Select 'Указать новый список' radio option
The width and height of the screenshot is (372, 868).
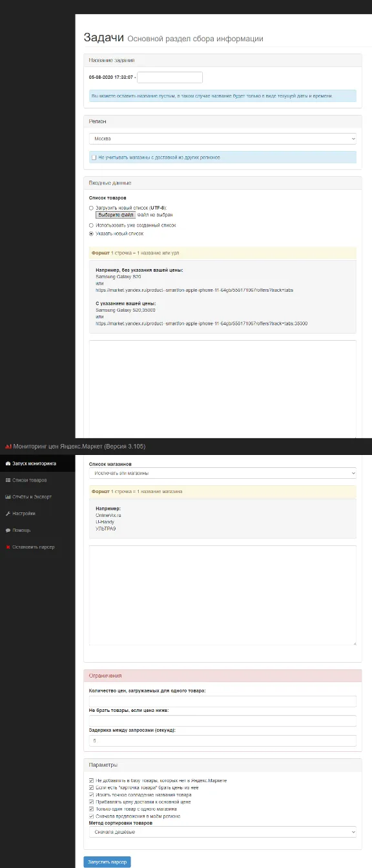92,234
